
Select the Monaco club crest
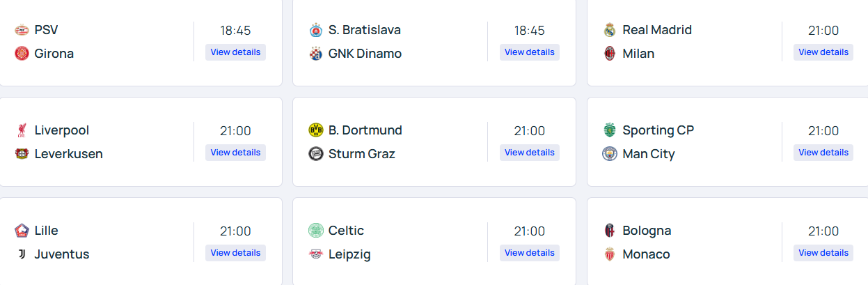pyautogui.click(x=610, y=254)
